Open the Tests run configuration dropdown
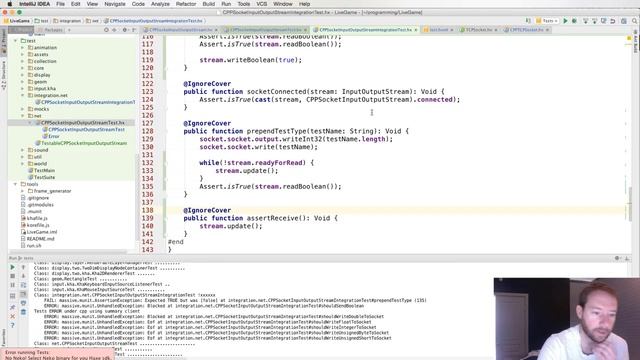The width and height of the screenshot is (640, 360). [547, 21]
